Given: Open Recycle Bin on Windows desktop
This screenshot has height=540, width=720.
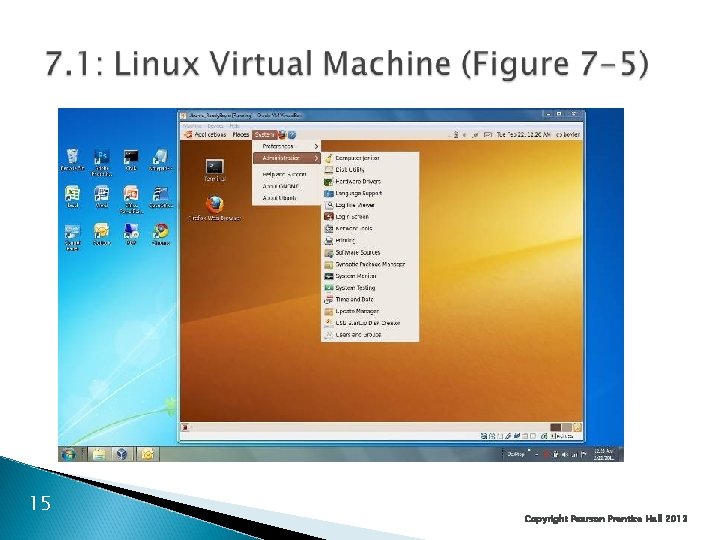Looking at the screenshot, I should pyautogui.click(x=72, y=160).
